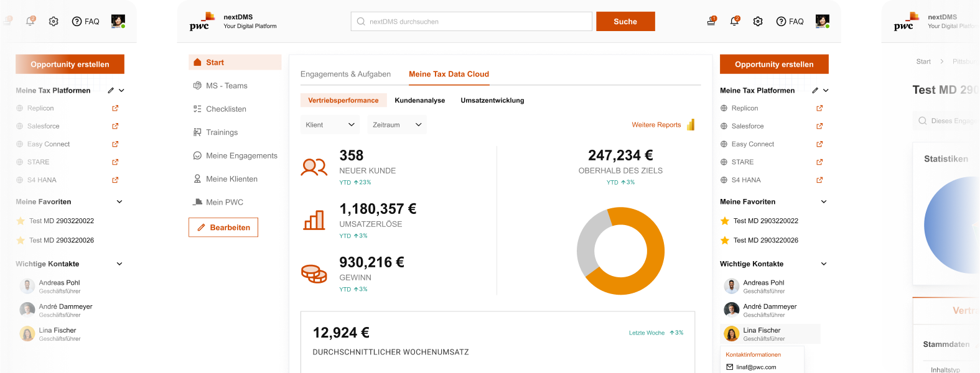Click Opportunity erstellen in left faded panel
Image resolution: width=980 pixels, height=373 pixels.
70,64
